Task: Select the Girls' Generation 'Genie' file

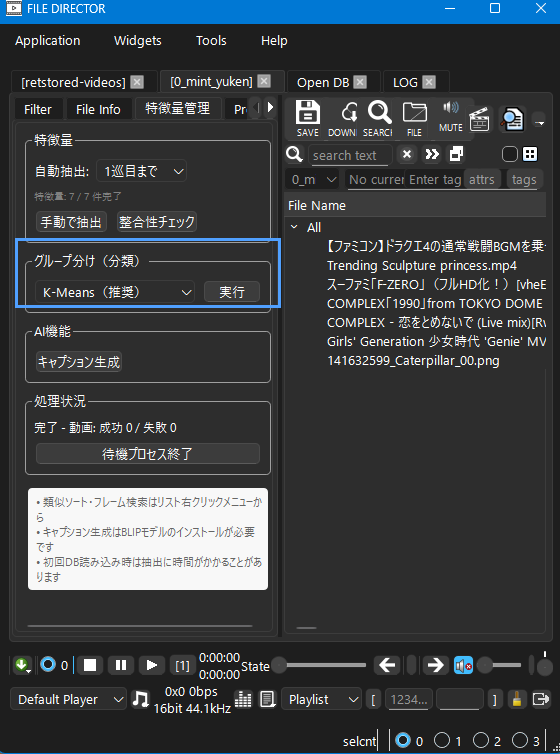Action: coord(436,342)
